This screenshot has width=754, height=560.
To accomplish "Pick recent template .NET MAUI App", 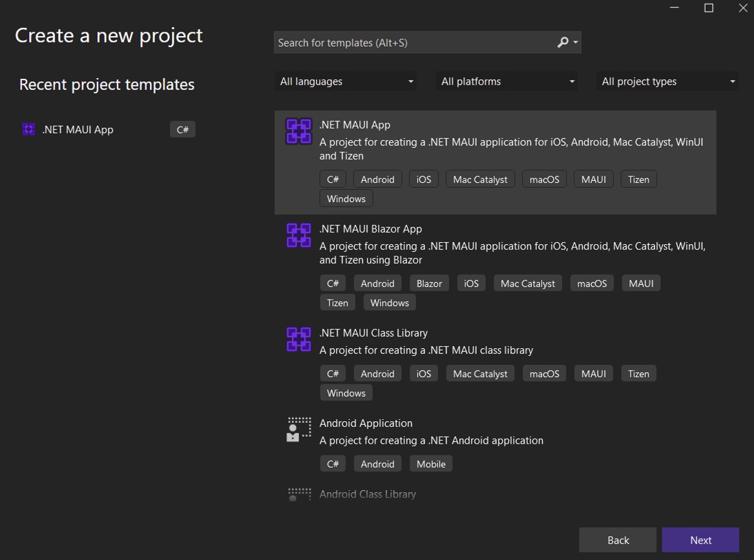I will tap(78, 130).
